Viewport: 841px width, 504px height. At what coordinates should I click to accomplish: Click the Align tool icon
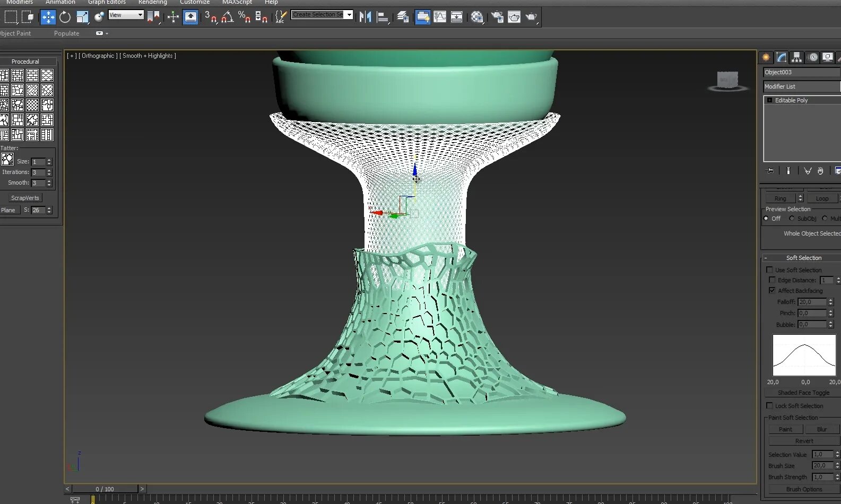click(x=383, y=17)
